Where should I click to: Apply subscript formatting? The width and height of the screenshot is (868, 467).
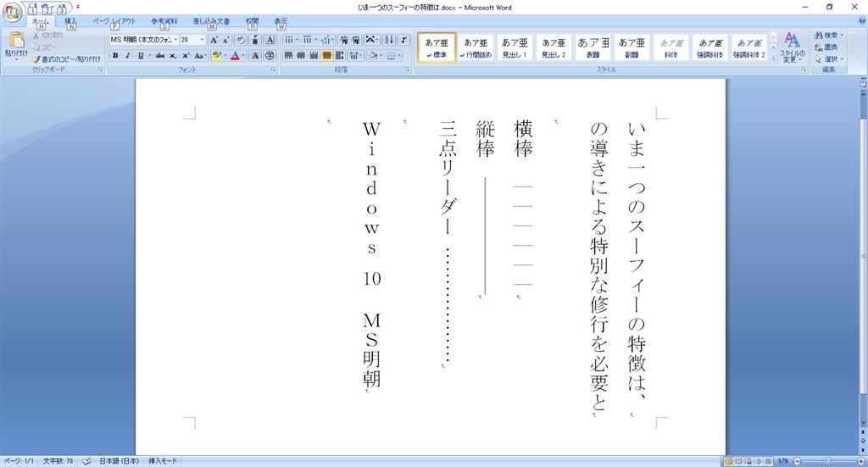tap(173, 55)
